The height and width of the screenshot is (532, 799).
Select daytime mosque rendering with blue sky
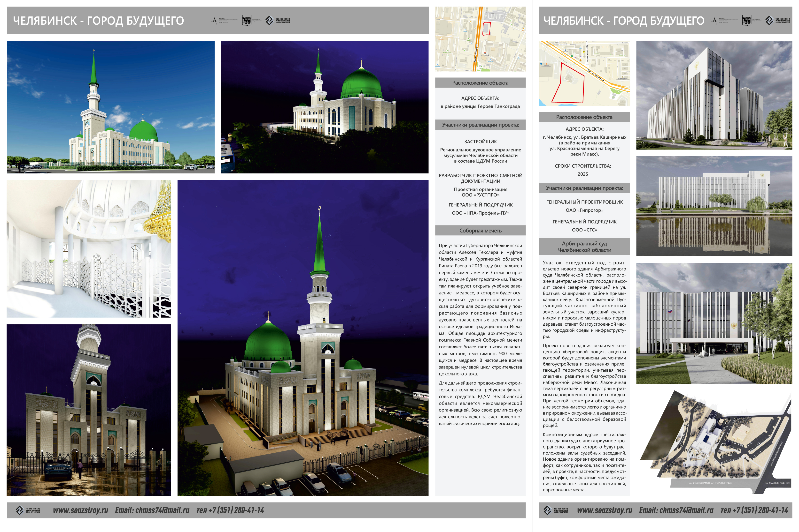click(x=111, y=107)
